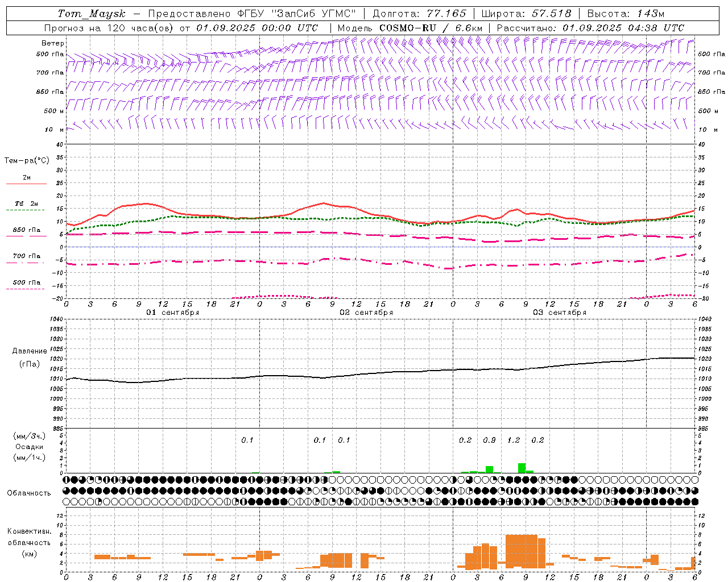Select the model name COSMO-RU
This screenshot has height=582, width=728.
point(408,28)
